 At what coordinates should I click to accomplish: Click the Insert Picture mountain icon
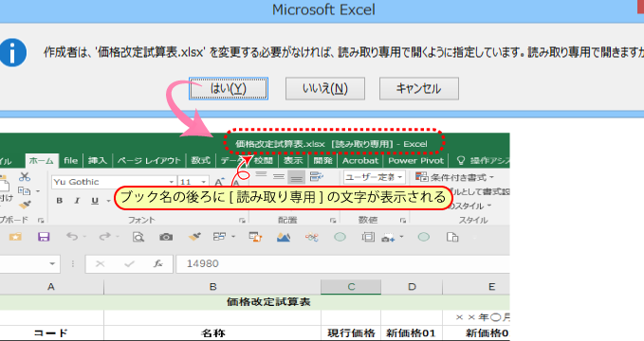click(x=284, y=237)
